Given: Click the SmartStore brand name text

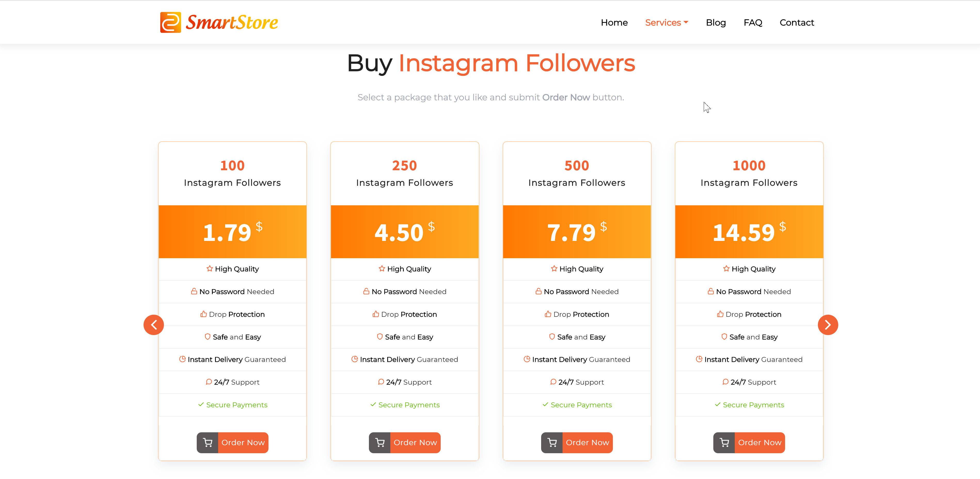Looking at the screenshot, I should pyautogui.click(x=232, y=22).
